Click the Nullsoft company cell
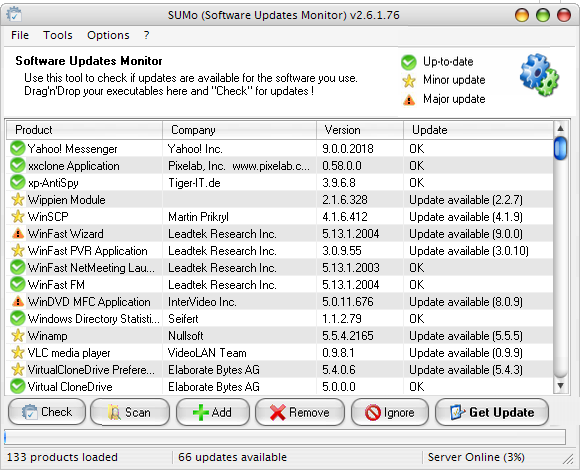The width and height of the screenshot is (580, 470). click(x=186, y=336)
